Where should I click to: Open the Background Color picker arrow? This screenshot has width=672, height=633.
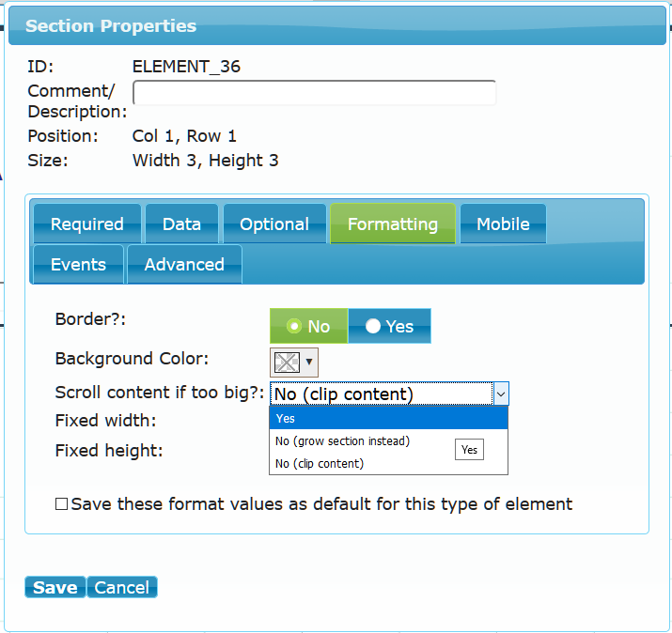click(x=309, y=362)
